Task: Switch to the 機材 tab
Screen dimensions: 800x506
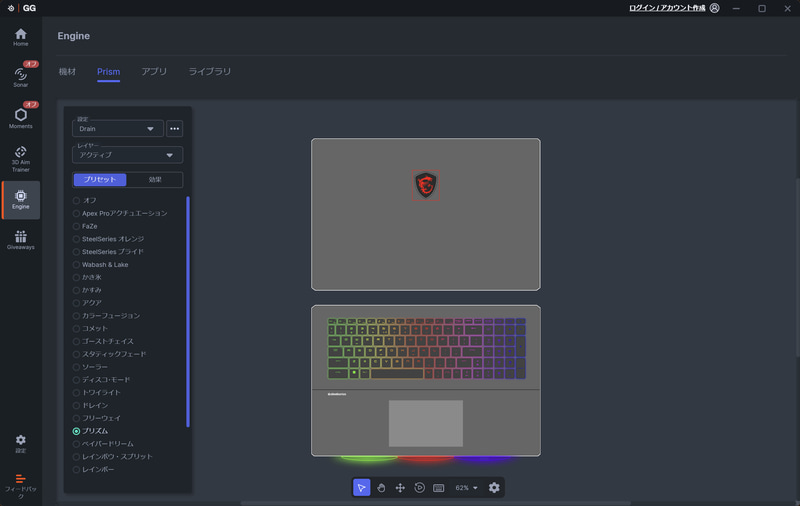Action: pyautogui.click(x=67, y=71)
